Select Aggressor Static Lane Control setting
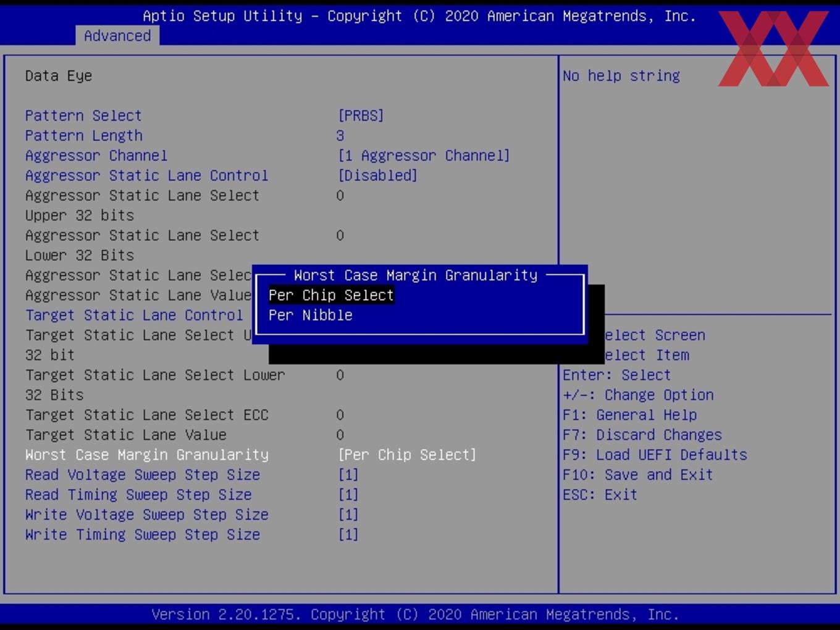 146,175
